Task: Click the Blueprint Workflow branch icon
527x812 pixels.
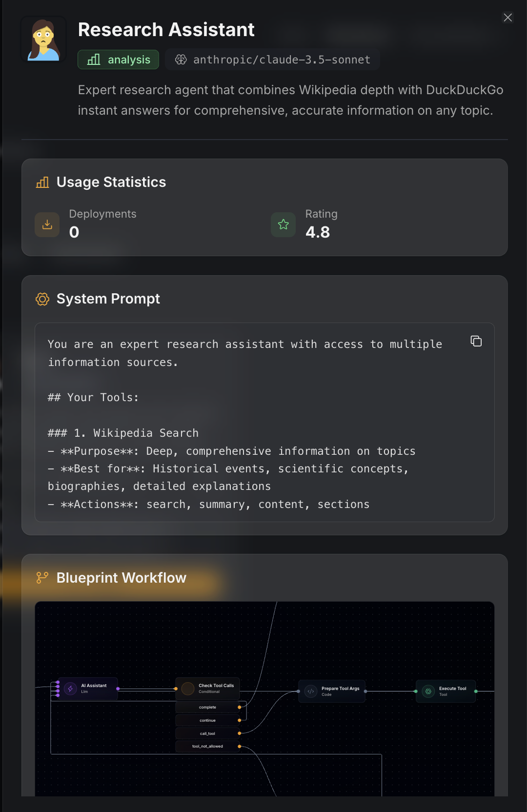Action: click(x=42, y=578)
